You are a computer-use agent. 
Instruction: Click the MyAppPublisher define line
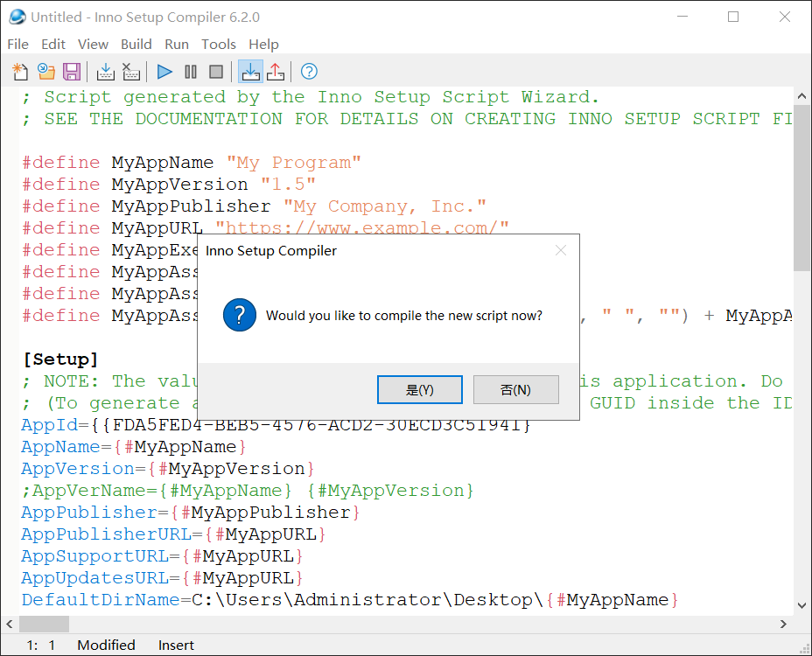pyautogui.click(x=255, y=206)
